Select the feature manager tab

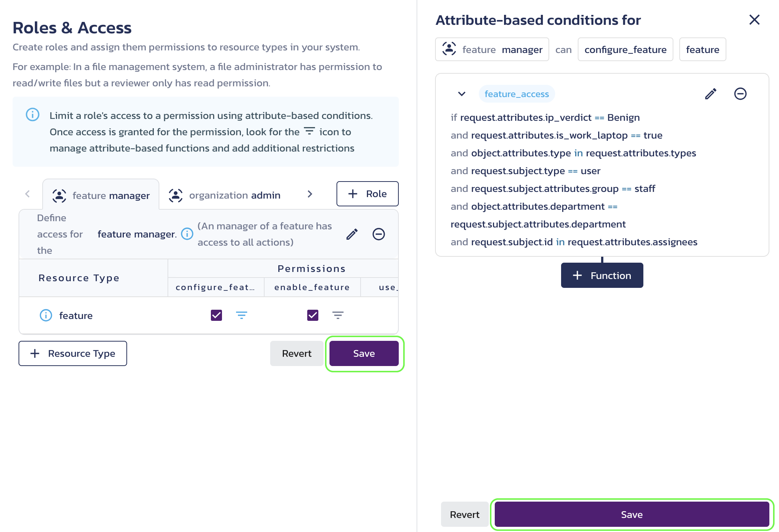101,193
